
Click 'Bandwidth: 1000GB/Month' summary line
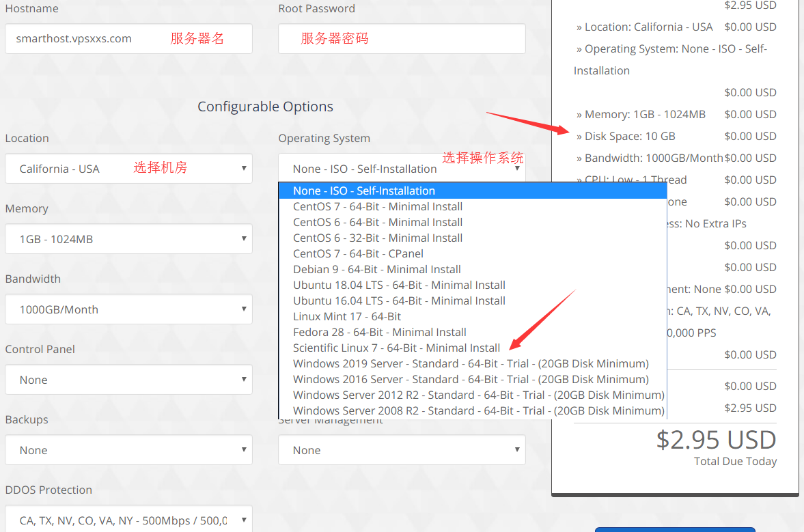coord(649,158)
